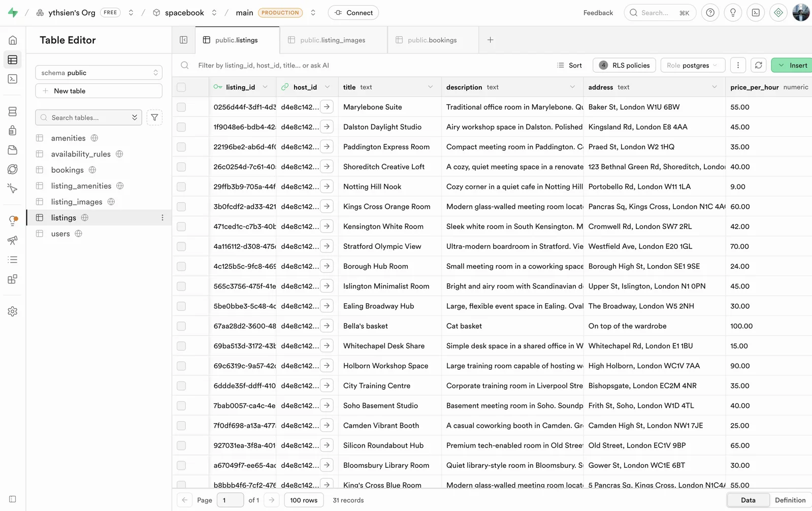Image resolution: width=812 pixels, height=511 pixels.
Task: Switch to public.listing_images tab
Action: (x=333, y=40)
